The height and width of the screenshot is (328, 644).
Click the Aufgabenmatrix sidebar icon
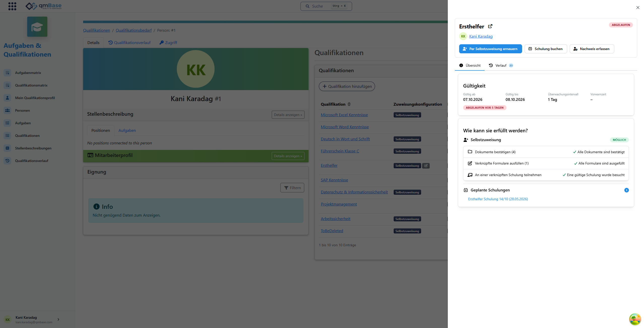(x=7, y=73)
